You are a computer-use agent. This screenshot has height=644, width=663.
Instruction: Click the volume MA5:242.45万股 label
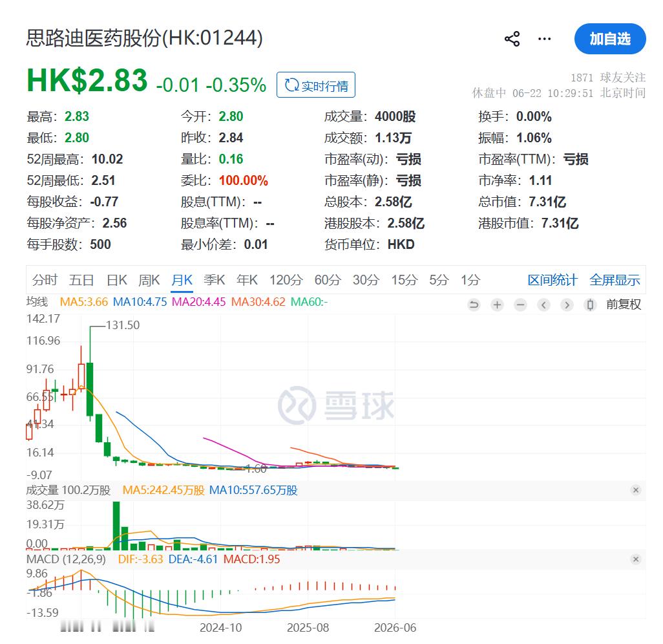click(x=163, y=490)
